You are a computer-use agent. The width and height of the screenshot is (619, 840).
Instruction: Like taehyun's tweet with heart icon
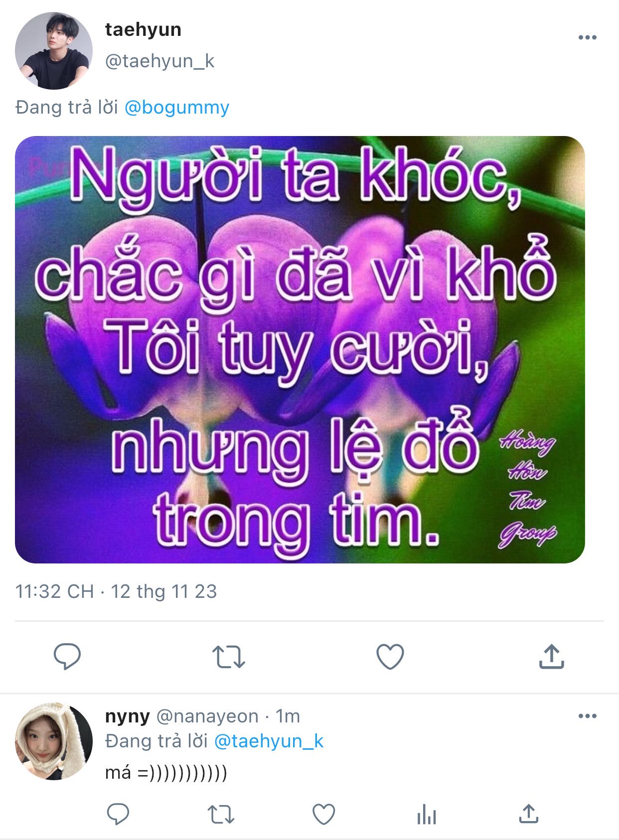coord(390,656)
